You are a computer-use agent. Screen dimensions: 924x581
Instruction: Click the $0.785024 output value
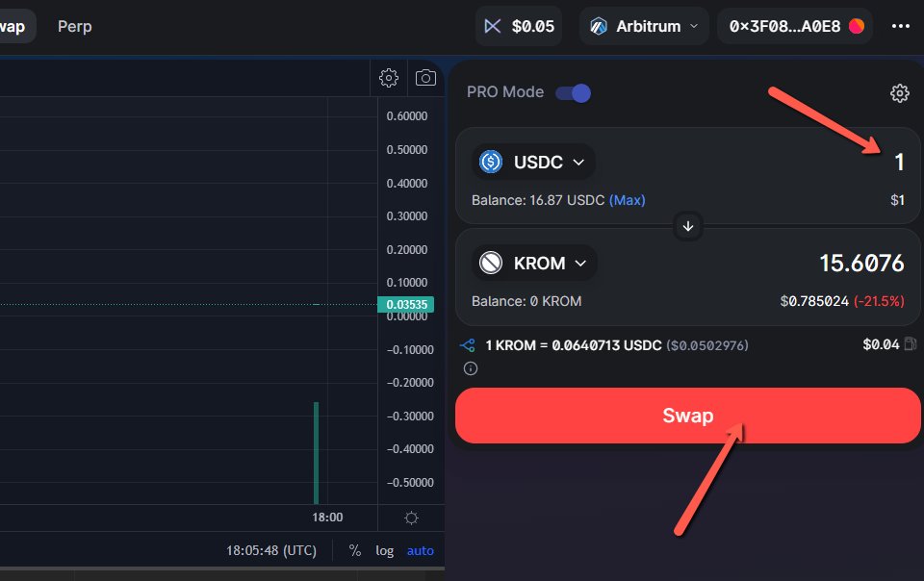coord(814,301)
